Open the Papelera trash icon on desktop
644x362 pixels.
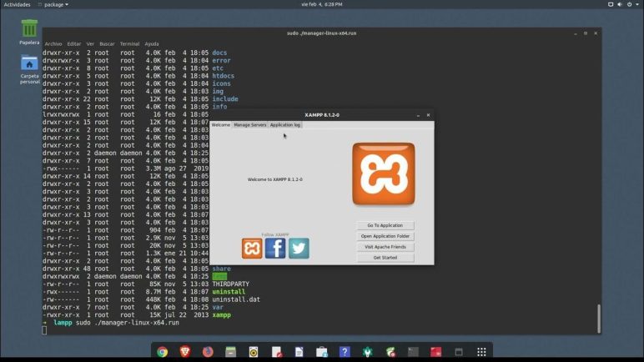tap(29, 28)
